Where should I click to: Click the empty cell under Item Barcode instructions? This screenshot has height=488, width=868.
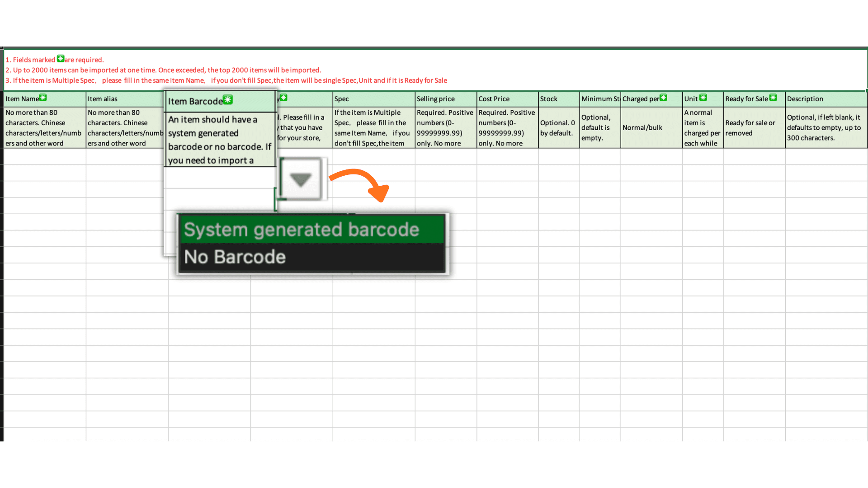pyautogui.click(x=220, y=178)
